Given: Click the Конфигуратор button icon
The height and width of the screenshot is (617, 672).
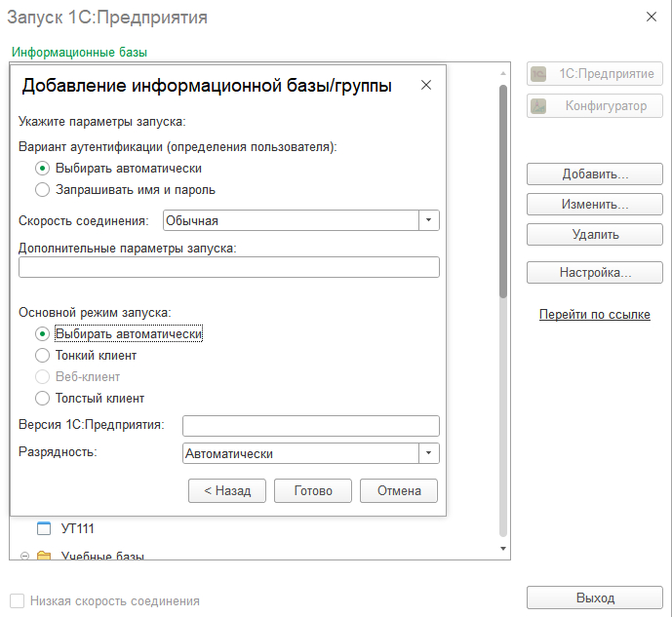Looking at the screenshot, I should click(x=538, y=106).
